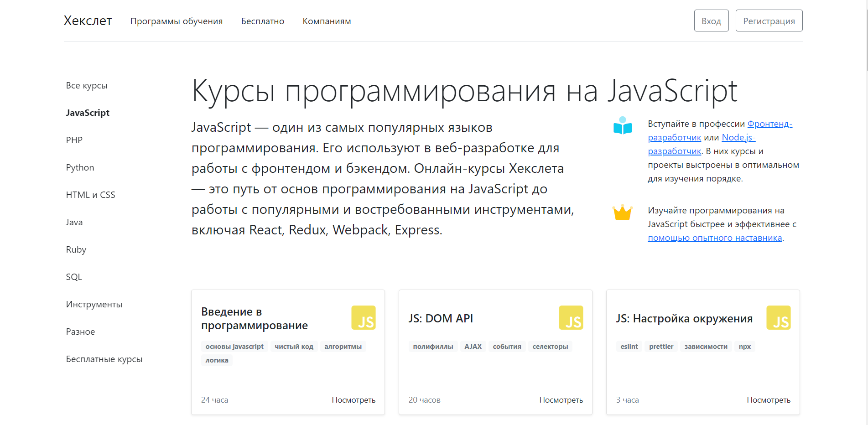Image resolution: width=868 pixels, height=425 pixels.
Task: Click Посмотреть on the JS: DOM API card
Action: 561,400
